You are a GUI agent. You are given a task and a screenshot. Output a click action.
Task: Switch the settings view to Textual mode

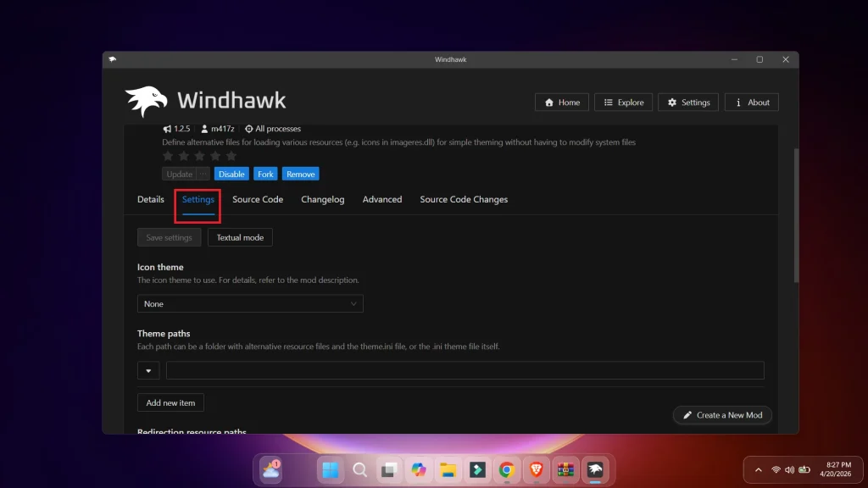pos(240,237)
